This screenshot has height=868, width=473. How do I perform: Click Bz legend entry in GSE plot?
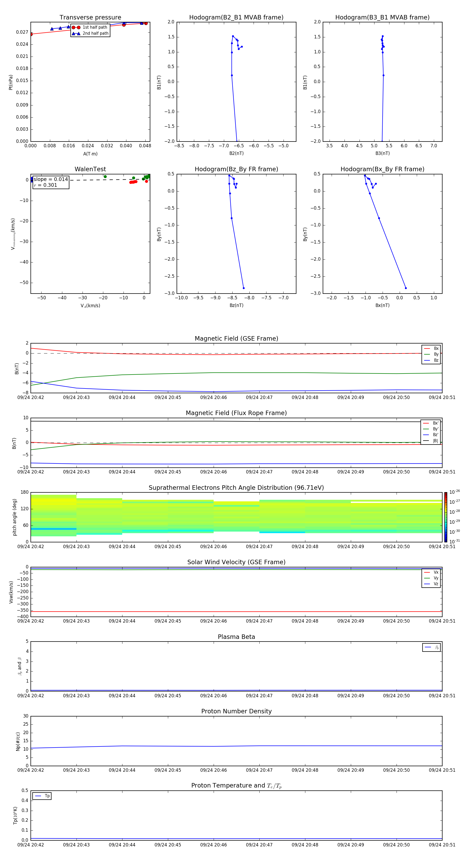click(431, 361)
